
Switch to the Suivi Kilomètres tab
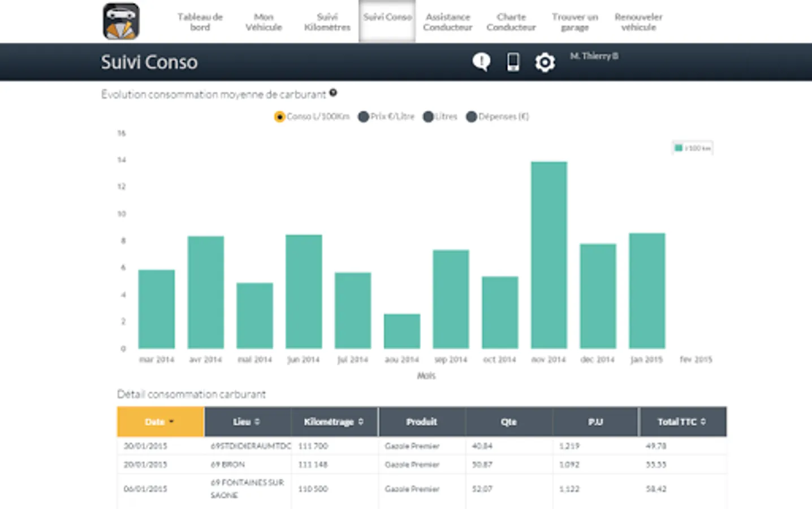click(x=327, y=22)
